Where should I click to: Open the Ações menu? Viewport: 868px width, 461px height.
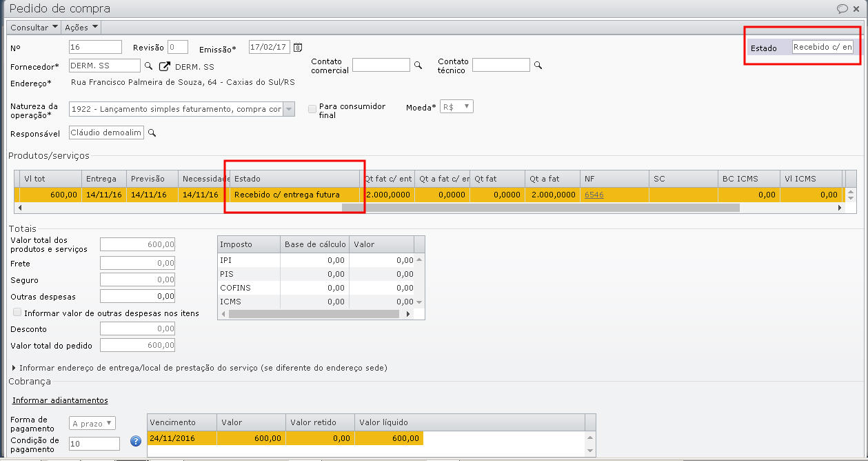coord(81,28)
